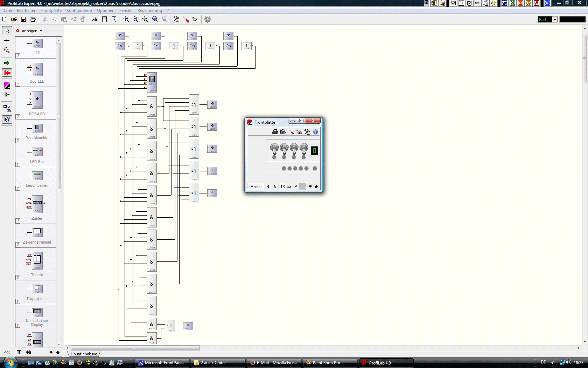Open the Optionen menu
588x368 pixels.
106,11
